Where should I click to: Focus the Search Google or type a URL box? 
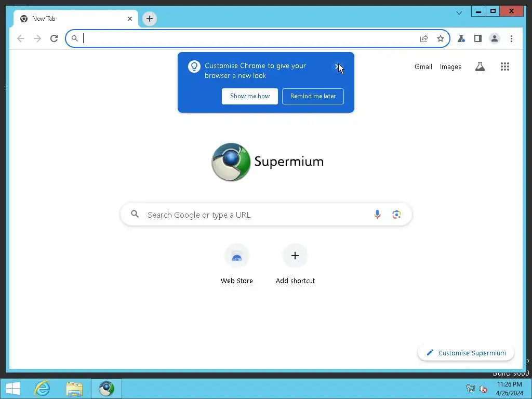pyautogui.click(x=266, y=215)
